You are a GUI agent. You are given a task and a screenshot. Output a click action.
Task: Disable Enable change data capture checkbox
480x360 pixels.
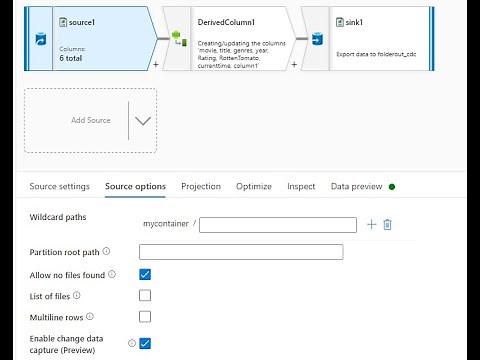tap(145, 343)
